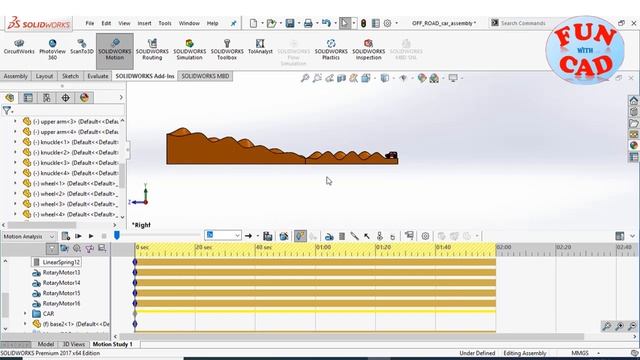Switch to the Layout tab
Screen dimensions: 640x360
click(44, 76)
